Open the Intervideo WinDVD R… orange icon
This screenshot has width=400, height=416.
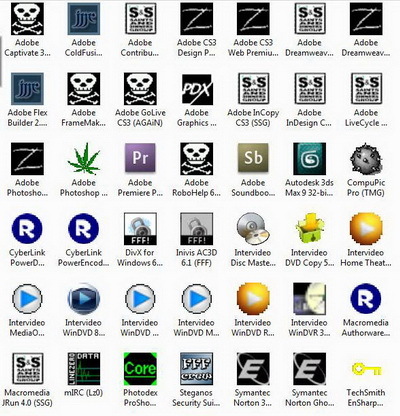[253, 299]
